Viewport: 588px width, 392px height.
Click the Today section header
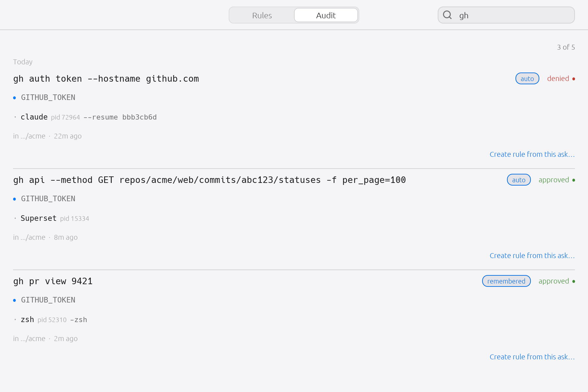(x=23, y=62)
